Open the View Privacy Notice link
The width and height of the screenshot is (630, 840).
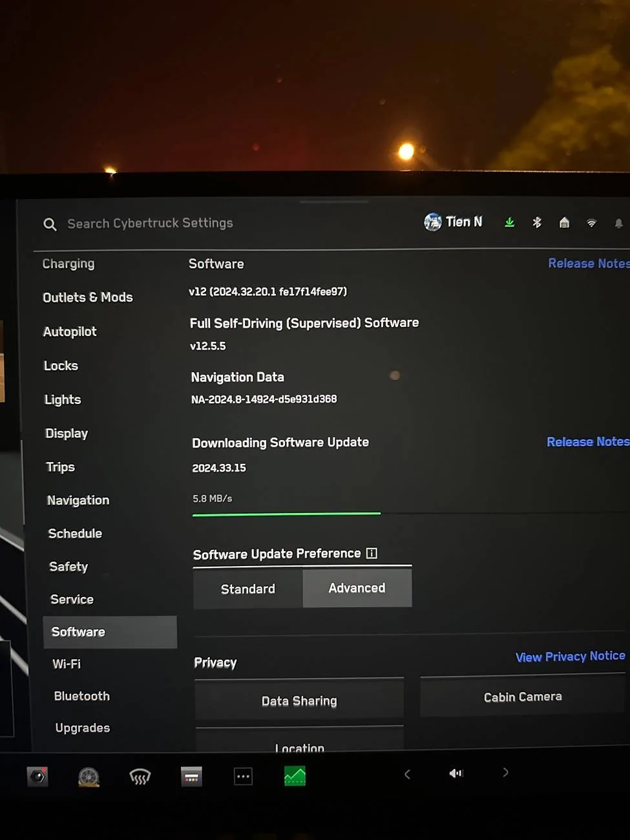click(x=571, y=656)
